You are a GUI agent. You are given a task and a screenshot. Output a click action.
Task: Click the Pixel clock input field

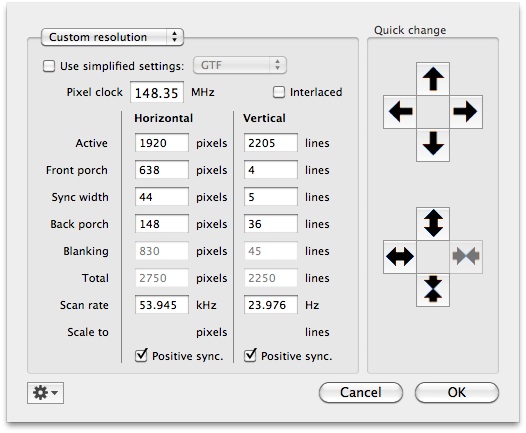157,92
